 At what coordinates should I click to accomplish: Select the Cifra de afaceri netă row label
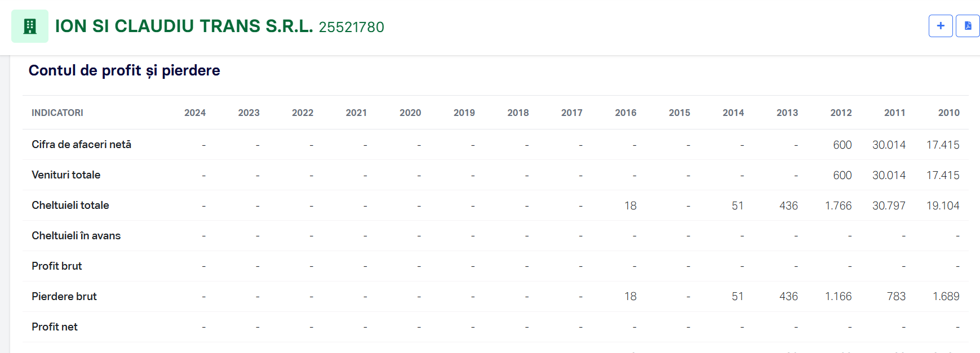(81, 145)
